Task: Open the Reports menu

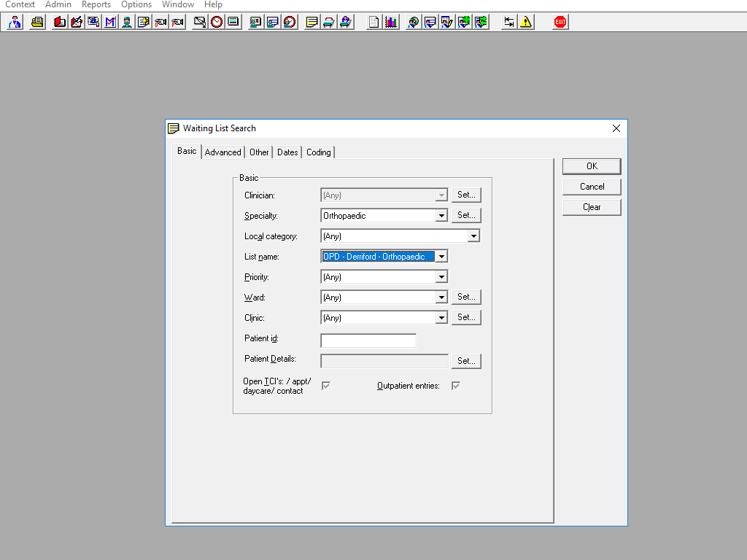Action: pos(96,5)
